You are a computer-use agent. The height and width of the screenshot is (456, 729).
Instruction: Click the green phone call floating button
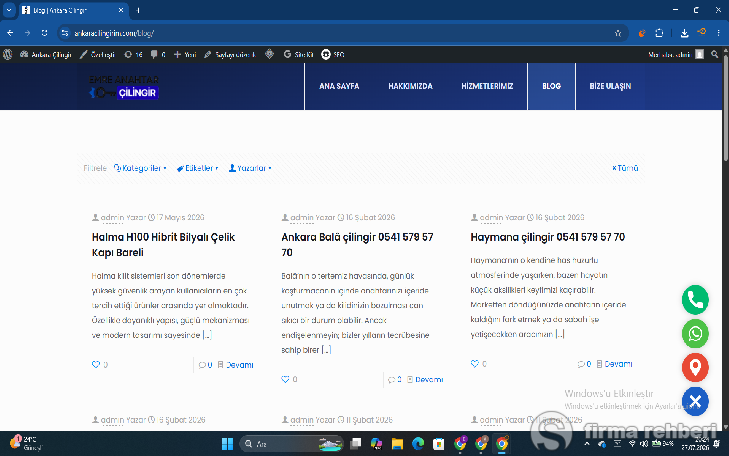click(x=695, y=300)
